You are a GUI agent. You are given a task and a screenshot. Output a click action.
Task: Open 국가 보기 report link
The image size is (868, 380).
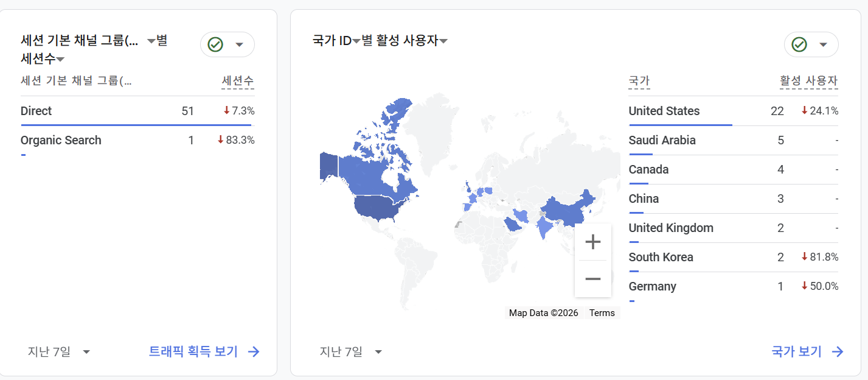point(796,351)
